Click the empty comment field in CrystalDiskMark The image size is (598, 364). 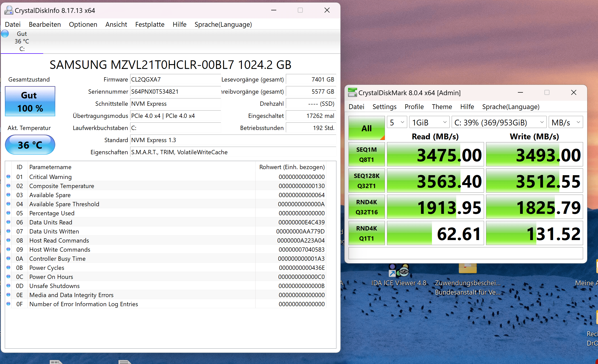(x=466, y=253)
